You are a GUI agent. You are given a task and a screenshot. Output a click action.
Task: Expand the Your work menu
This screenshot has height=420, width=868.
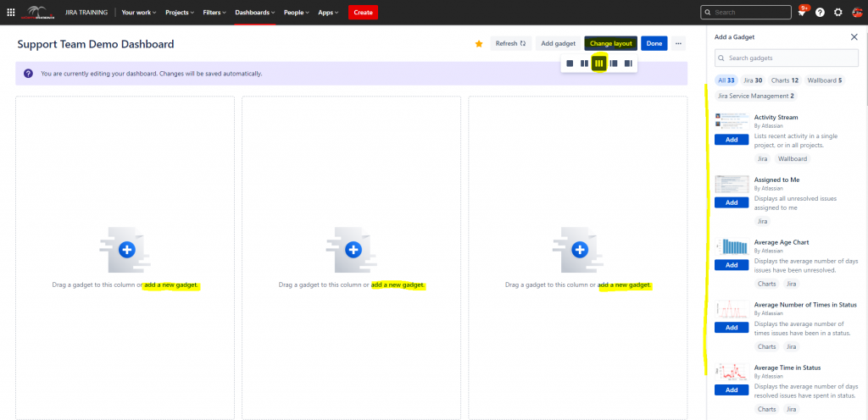(139, 12)
